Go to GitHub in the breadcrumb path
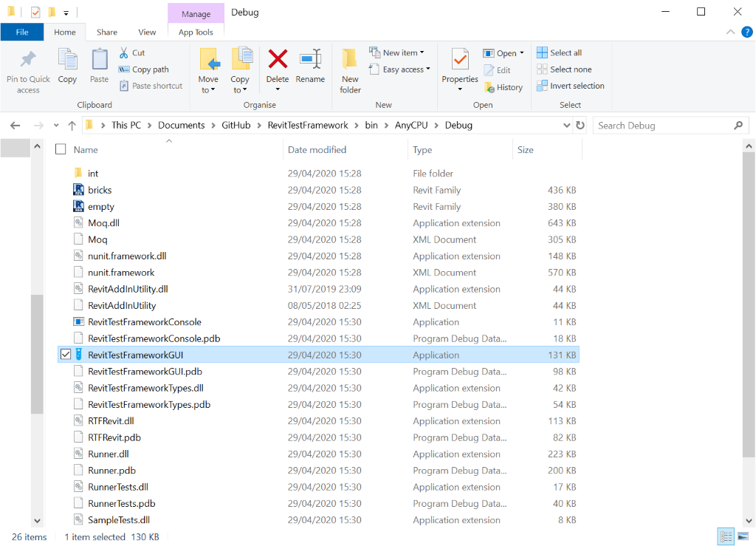The image size is (756, 546). coord(236,126)
